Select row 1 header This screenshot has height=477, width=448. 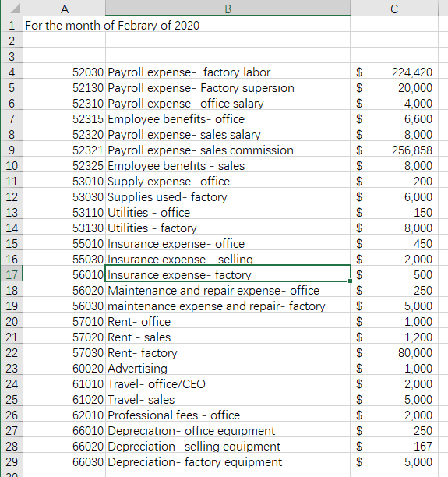(x=12, y=25)
